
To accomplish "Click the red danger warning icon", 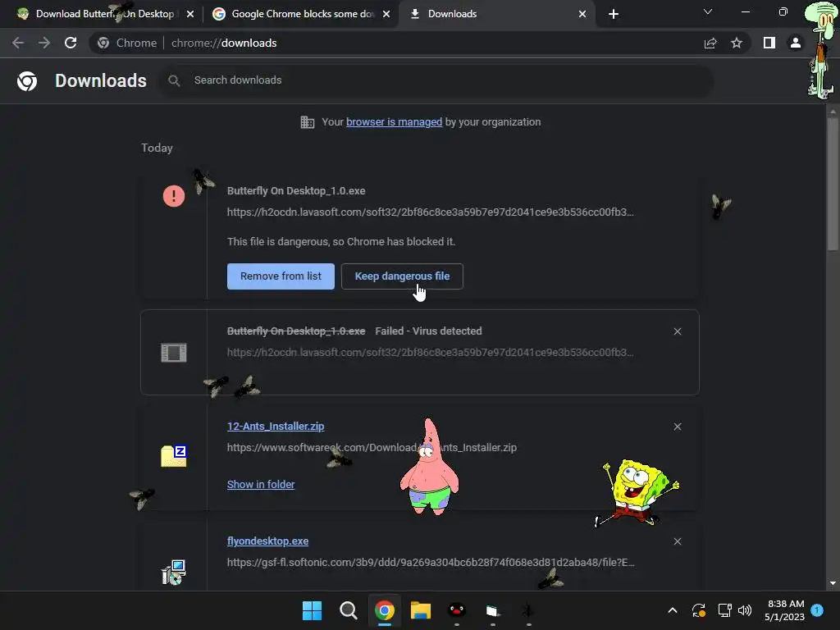I will [x=174, y=196].
